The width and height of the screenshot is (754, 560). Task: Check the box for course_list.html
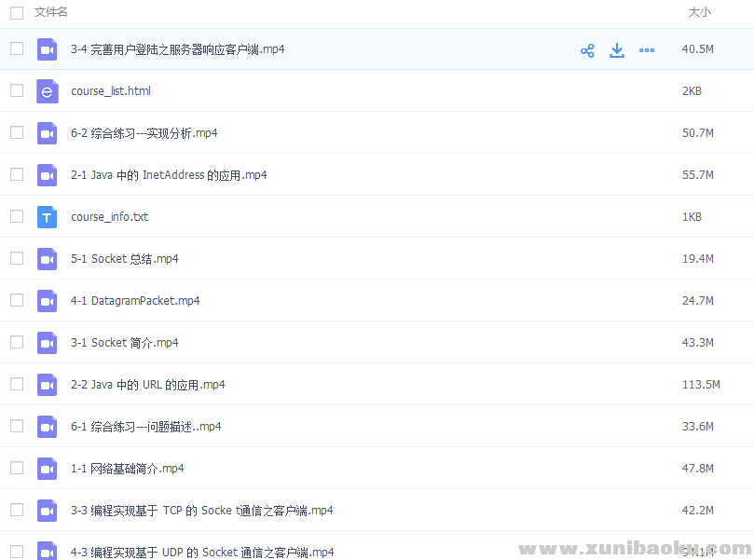coord(17,91)
